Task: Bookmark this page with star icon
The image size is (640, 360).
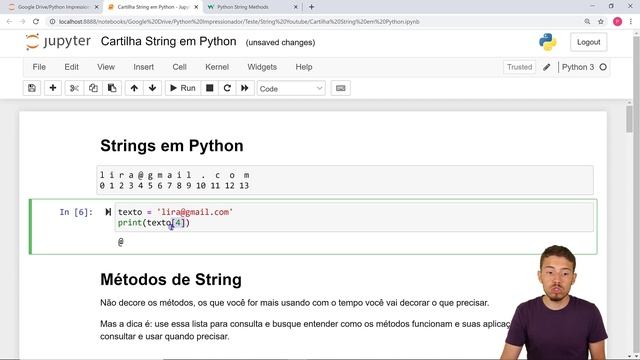Action: (x=601, y=22)
